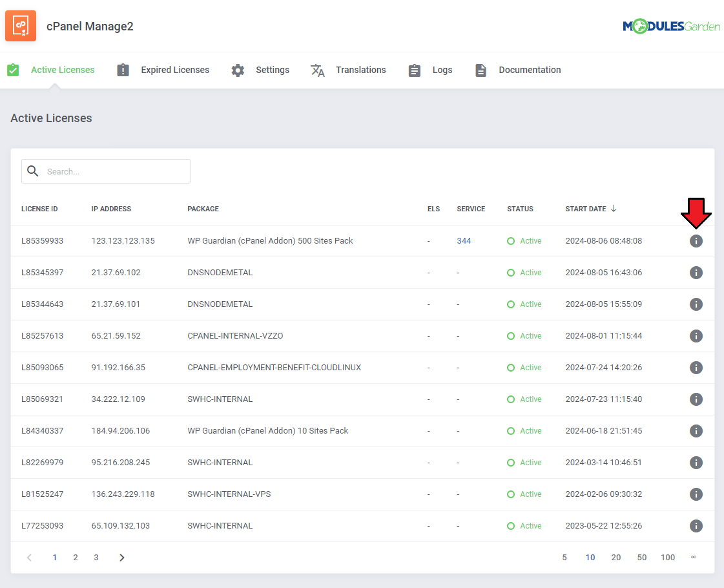Sort by ELS column header

click(433, 209)
